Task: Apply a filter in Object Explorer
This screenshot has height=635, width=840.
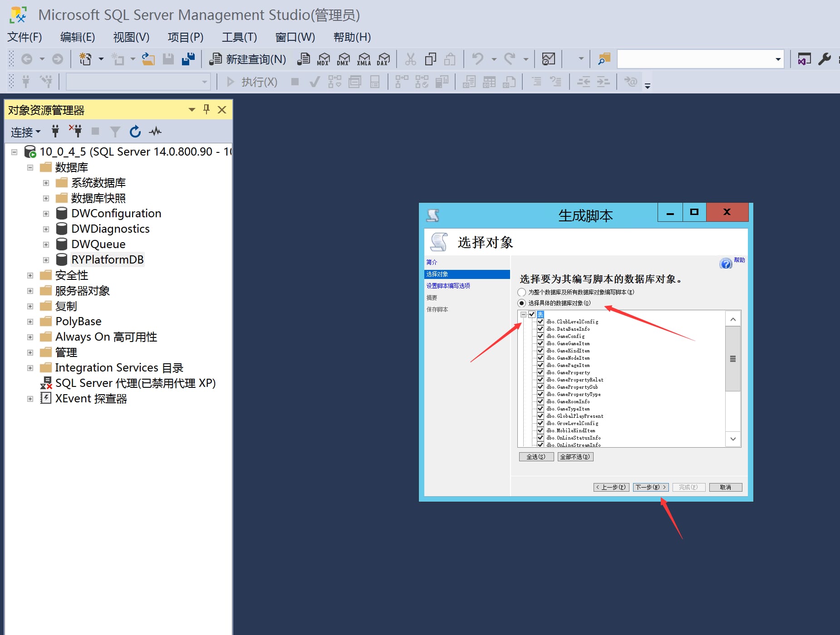Action: click(x=115, y=131)
